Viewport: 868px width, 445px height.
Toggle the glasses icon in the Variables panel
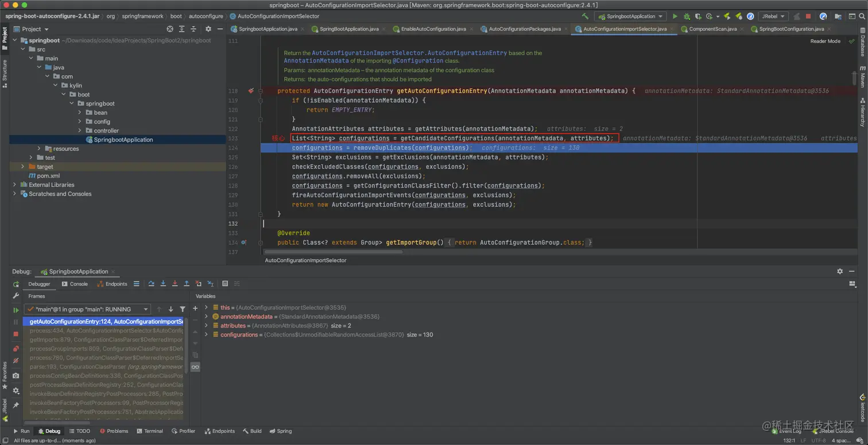click(195, 367)
